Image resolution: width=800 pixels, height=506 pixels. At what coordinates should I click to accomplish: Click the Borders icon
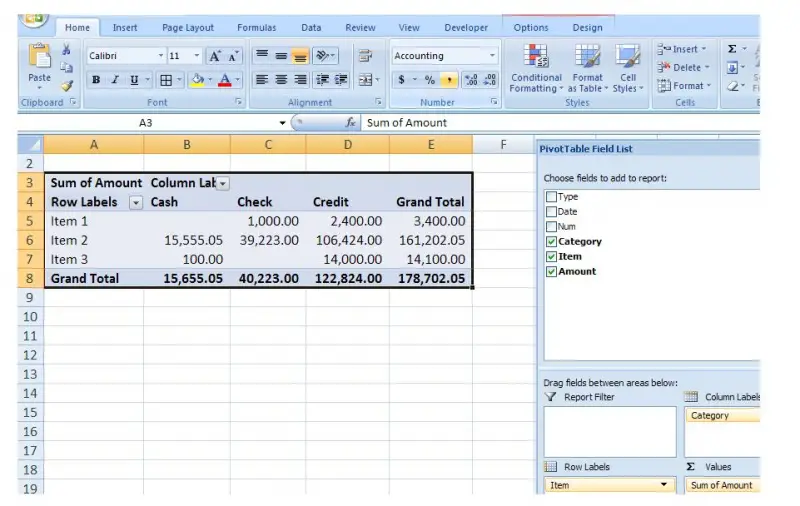coord(166,80)
